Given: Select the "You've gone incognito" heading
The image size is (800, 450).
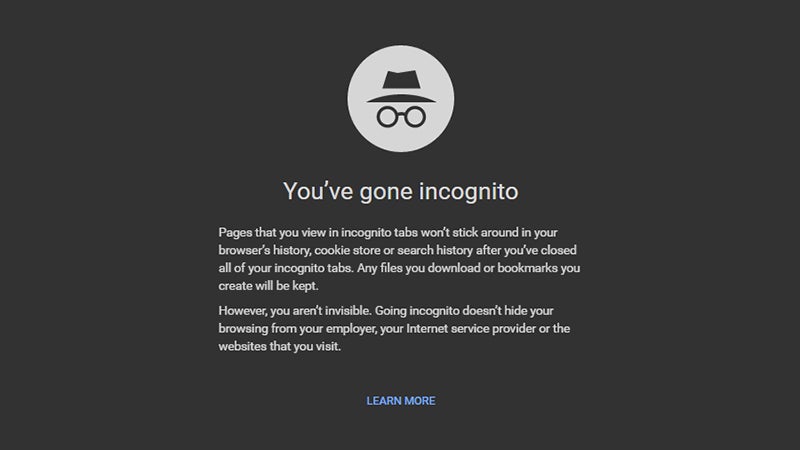Looking at the screenshot, I should tap(401, 192).
